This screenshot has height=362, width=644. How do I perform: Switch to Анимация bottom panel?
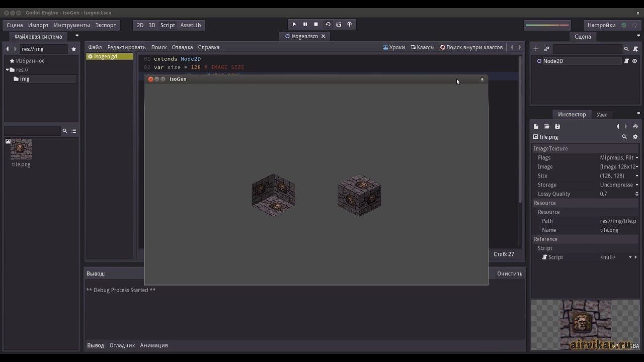pyautogui.click(x=154, y=345)
